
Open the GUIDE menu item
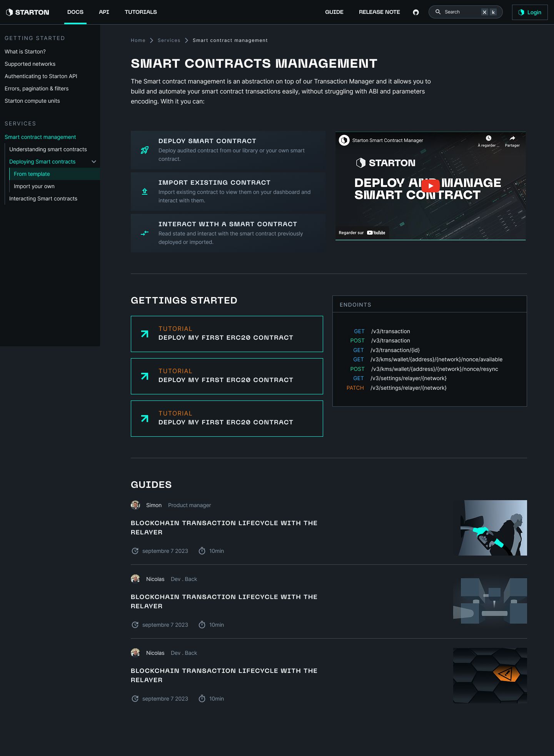[x=334, y=12]
